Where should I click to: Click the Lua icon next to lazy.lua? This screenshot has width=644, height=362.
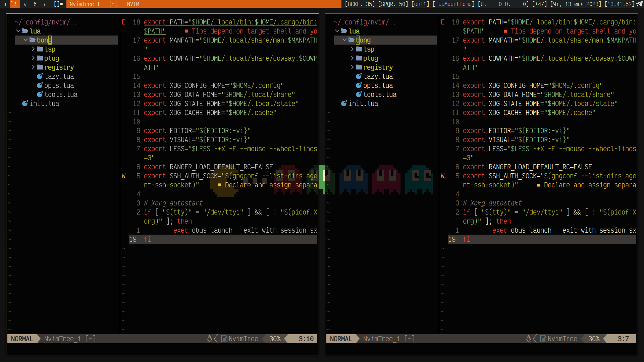(x=40, y=76)
